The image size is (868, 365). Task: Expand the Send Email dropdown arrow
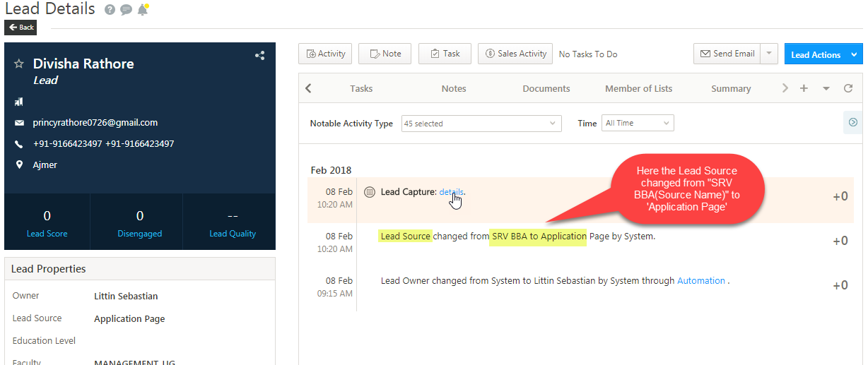(x=770, y=54)
